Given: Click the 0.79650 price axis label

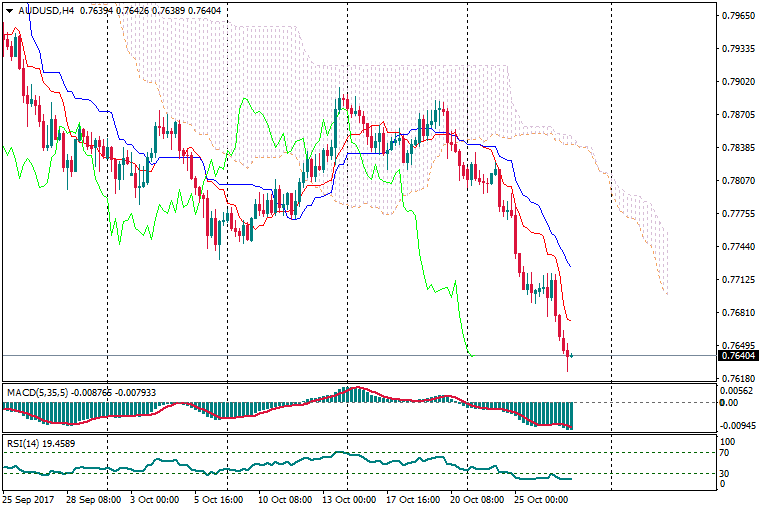Looking at the screenshot, I should pos(737,16).
